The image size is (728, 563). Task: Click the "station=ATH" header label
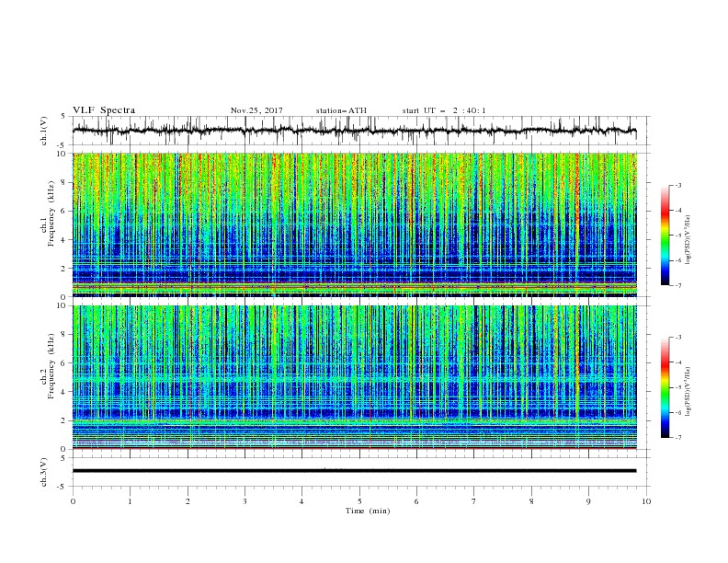341,110
